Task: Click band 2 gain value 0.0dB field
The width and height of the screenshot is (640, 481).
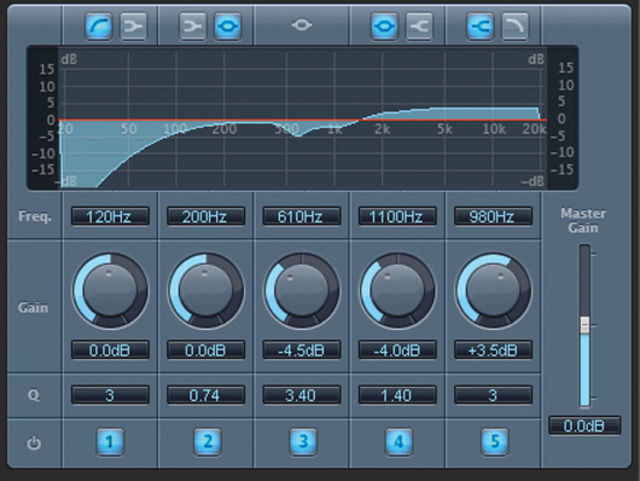Action: pos(206,350)
